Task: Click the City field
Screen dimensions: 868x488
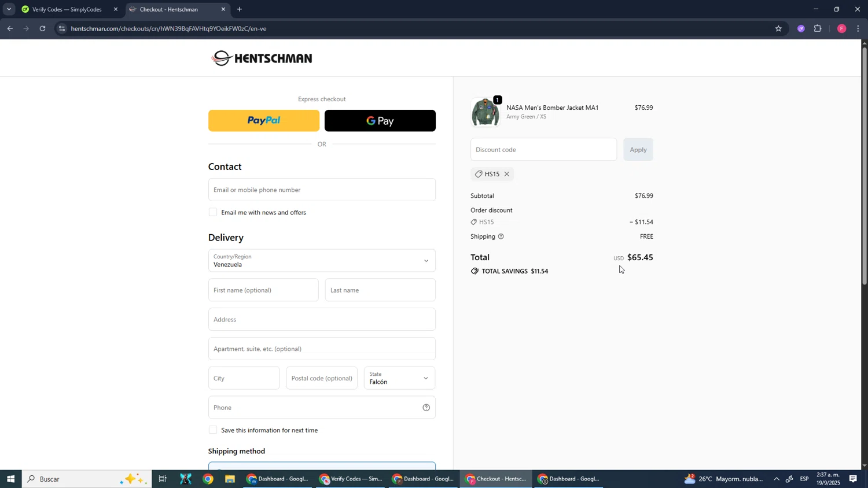Action: (x=244, y=378)
